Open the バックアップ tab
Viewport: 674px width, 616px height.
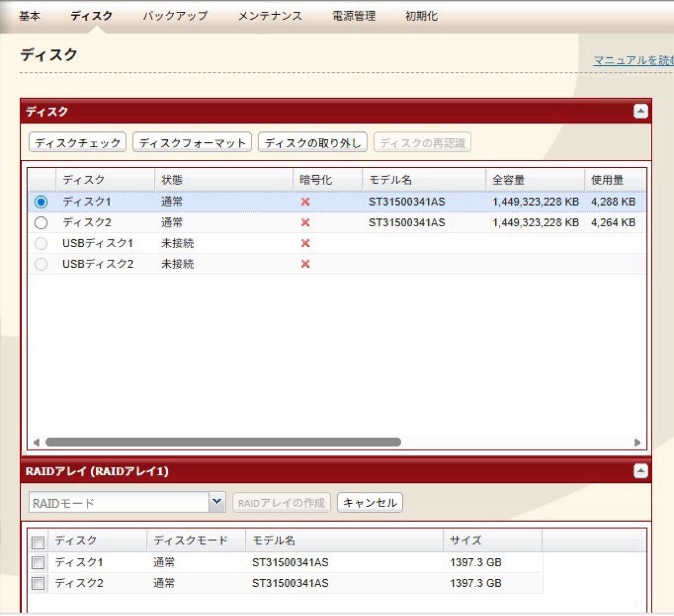tap(175, 16)
